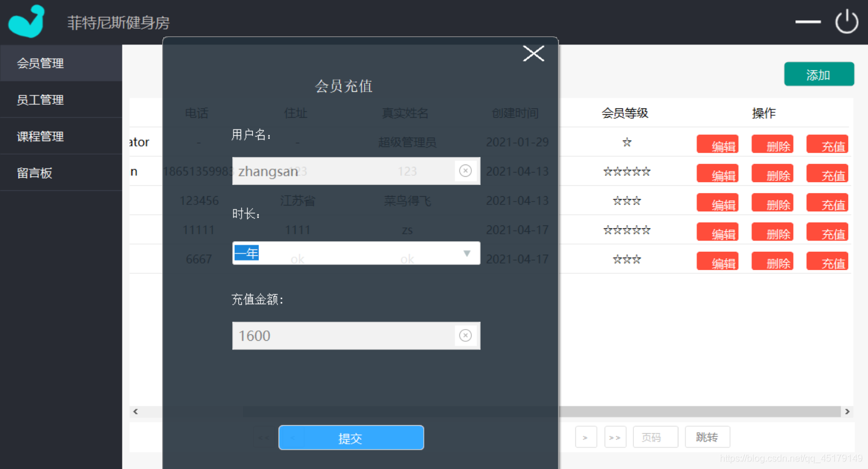Click the 操作 column header
The width and height of the screenshot is (868, 469).
pyautogui.click(x=764, y=113)
